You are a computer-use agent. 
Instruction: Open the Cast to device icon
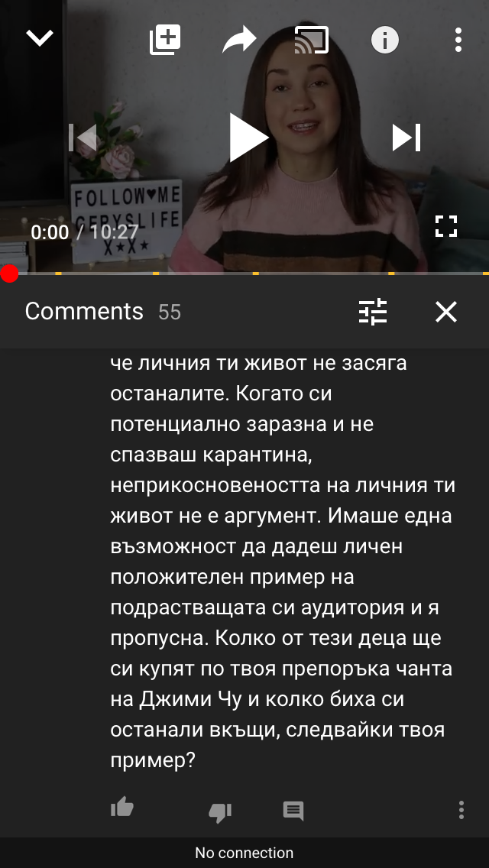[x=311, y=40]
